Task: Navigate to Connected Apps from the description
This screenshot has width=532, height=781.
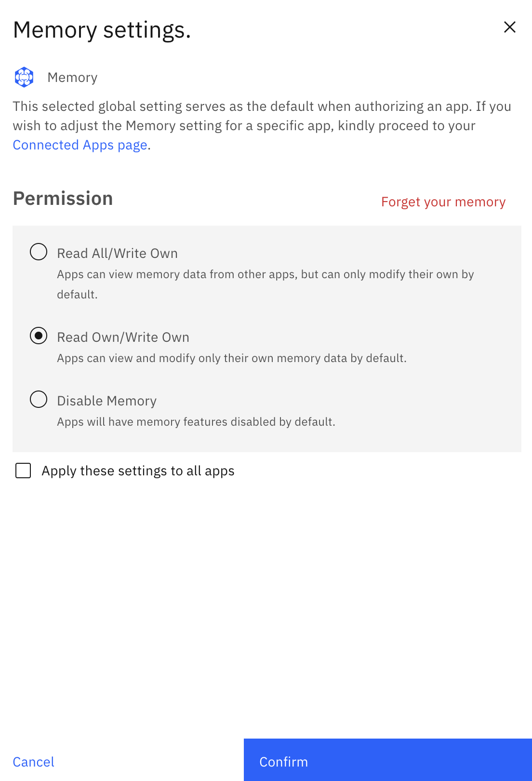Action: pyautogui.click(x=80, y=145)
